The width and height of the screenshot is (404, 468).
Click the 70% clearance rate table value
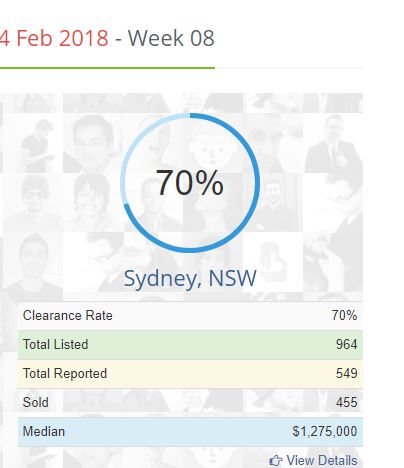click(x=344, y=315)
